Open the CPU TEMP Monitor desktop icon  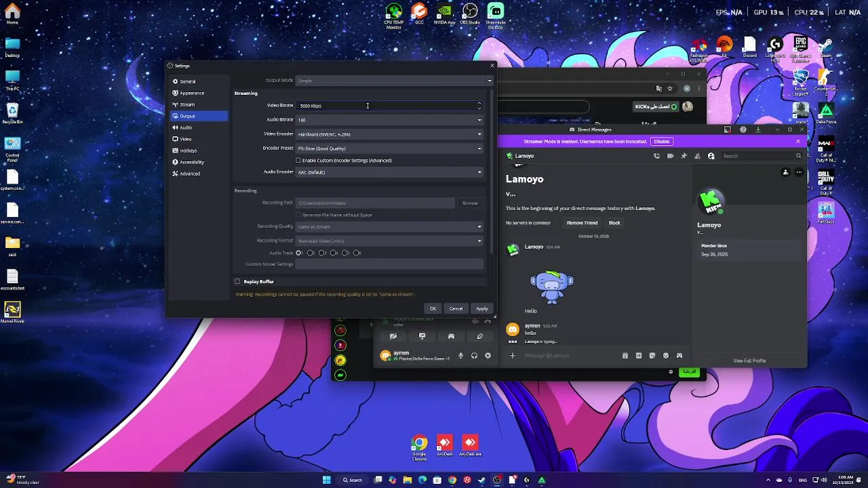394,16
